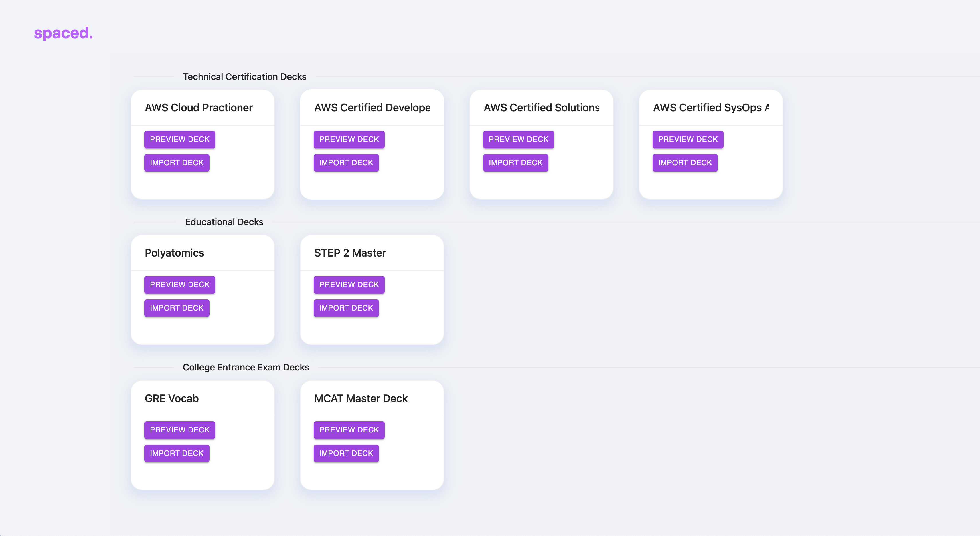
Task: Preview the GRE Vocab deck
Action: (x=179, y=430)
